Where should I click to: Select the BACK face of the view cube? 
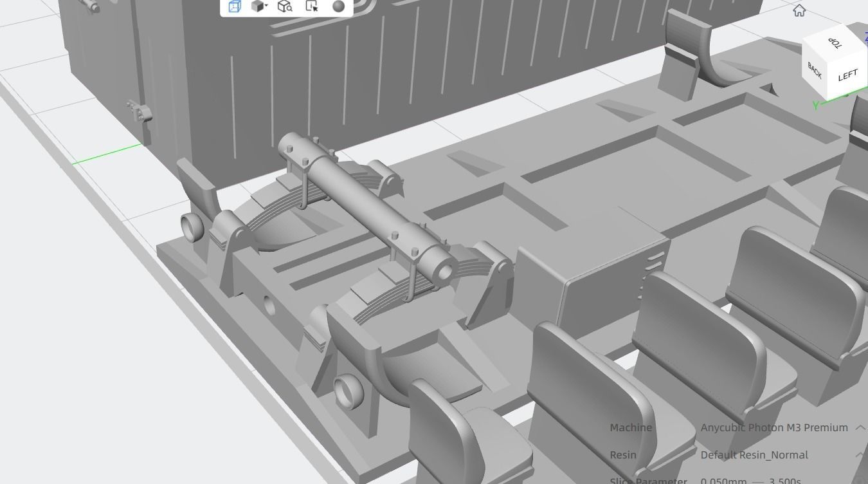point(815,71)
